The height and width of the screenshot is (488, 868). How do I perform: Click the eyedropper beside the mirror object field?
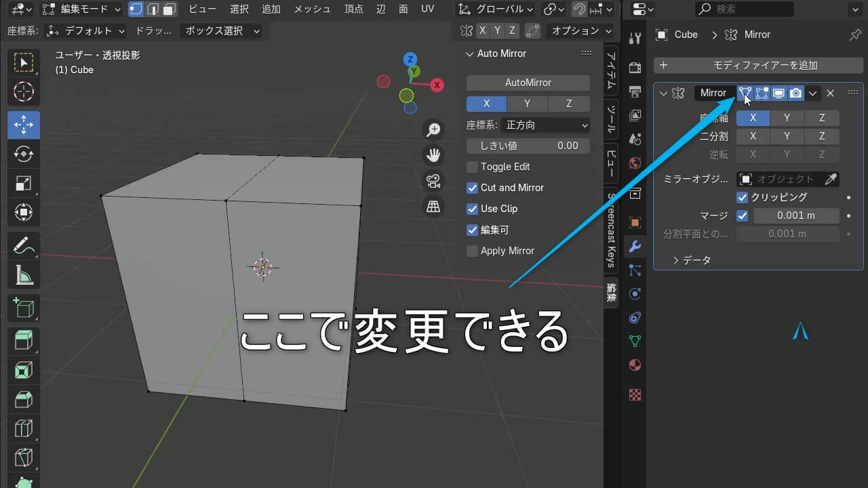[x=831, y=179]
